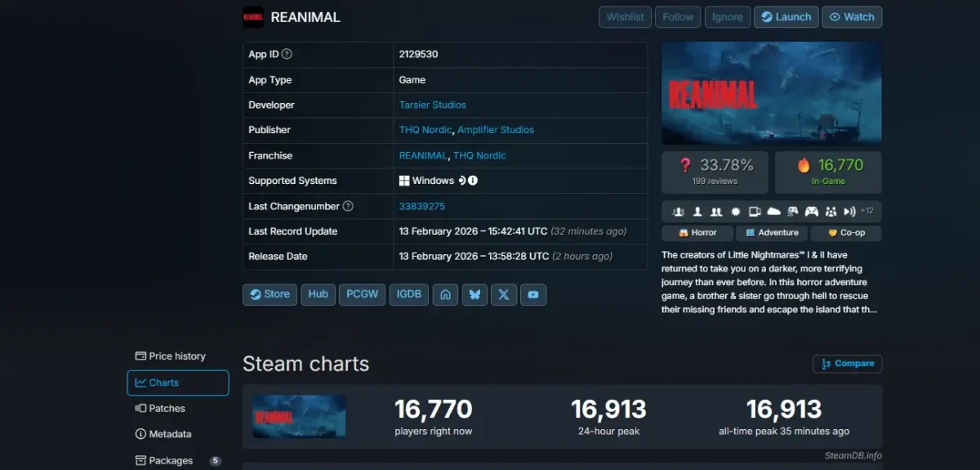Viewport: 980px width, 470px height.
Task: Select the Co-op tag
Action: click(x=846, y=233)
